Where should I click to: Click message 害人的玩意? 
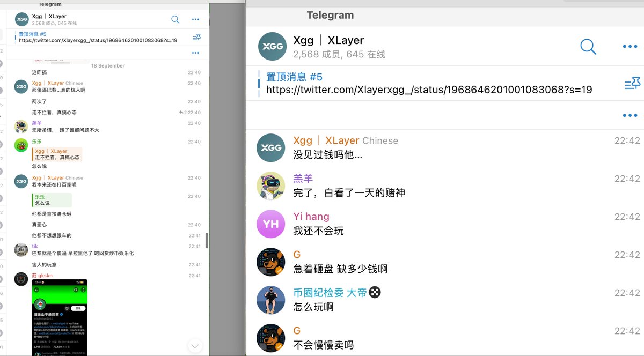[x=44, y=265]
